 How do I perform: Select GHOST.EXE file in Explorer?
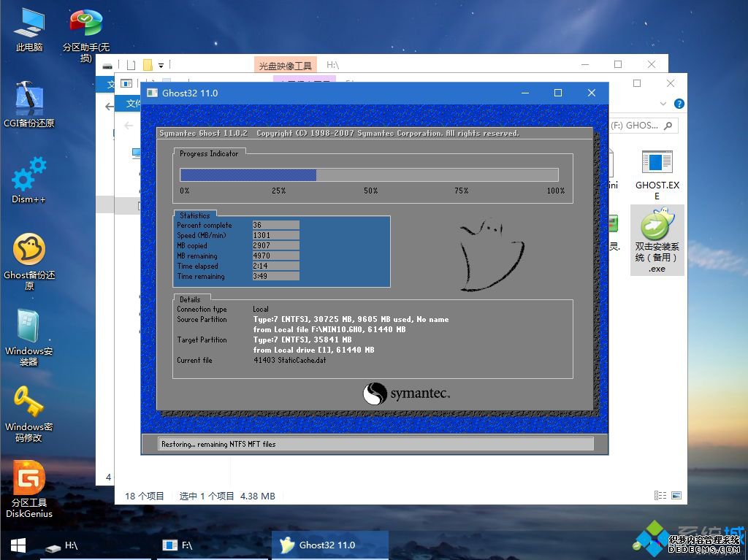pyautogui.click(x=657, y=175)
